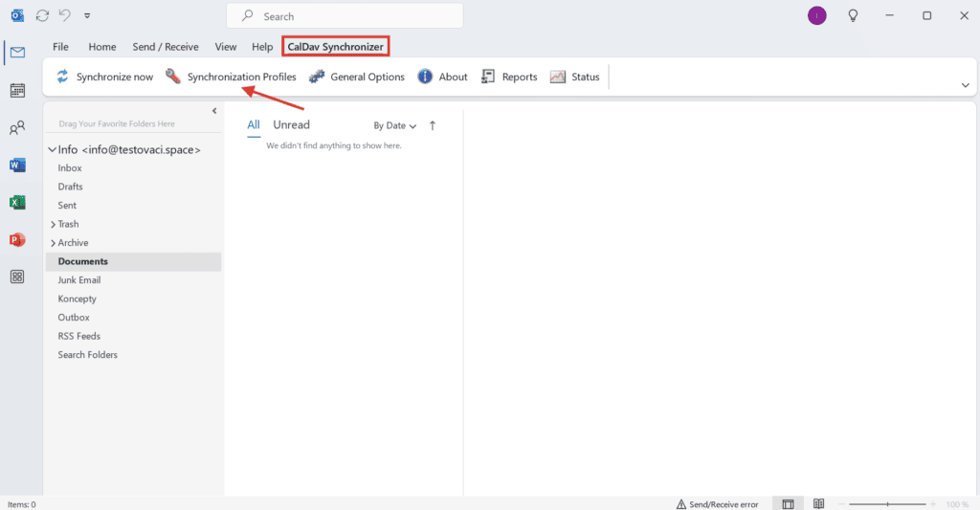The width and height of the screenshot is (980, 510).
Task: Open the Koncepty folder
Action: [x=77, y=299]
